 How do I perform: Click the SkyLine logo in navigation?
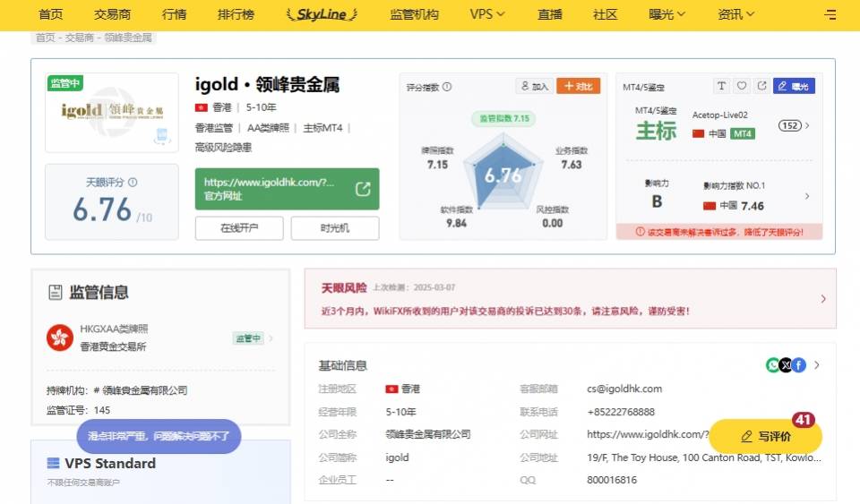[x=322, y=14]
